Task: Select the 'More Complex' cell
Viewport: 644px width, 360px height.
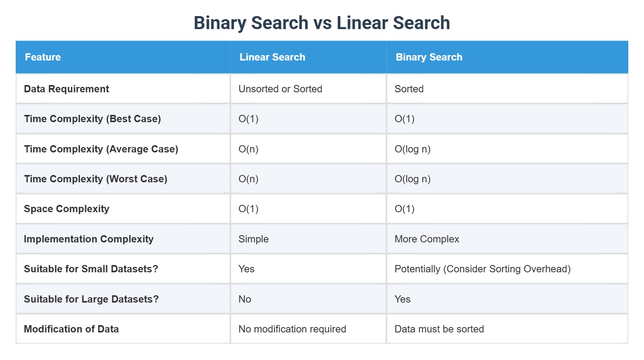Action: pos(427,239)
